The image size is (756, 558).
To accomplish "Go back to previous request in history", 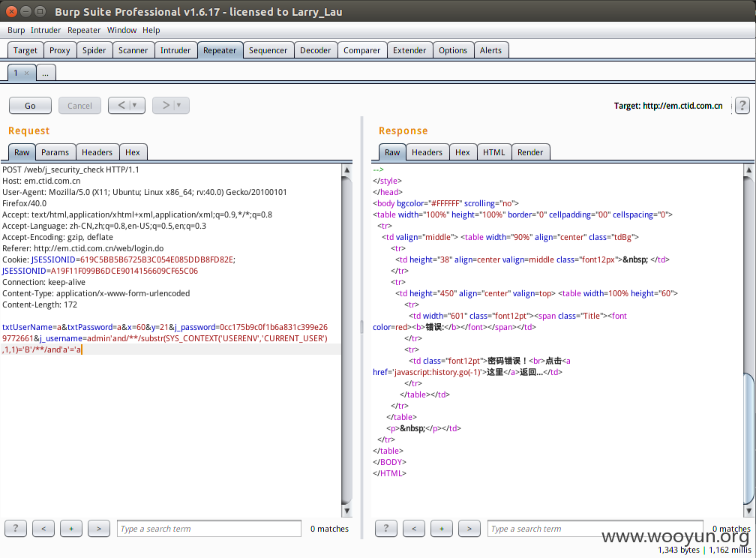I will (x=121, y=105).
